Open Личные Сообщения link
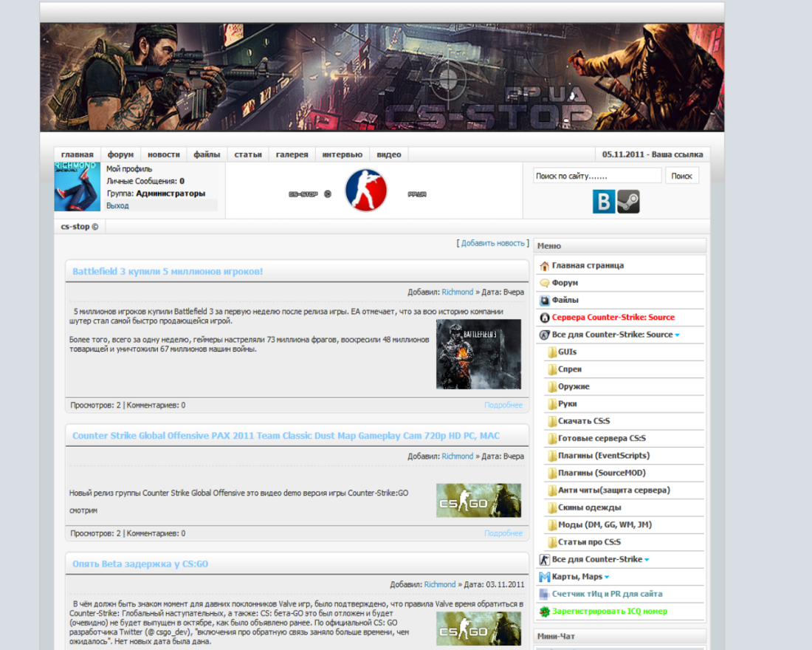The width and height of the screenshot is (812, 650). click(145, 182)
